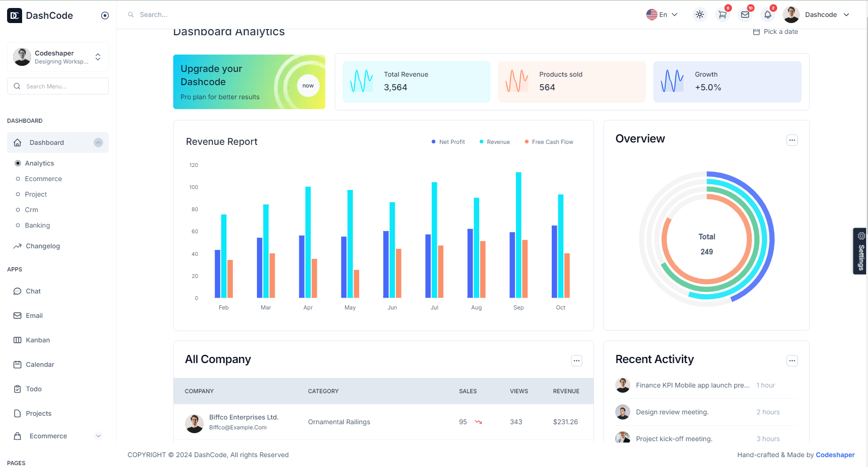Open the shopping cart icon

[x=723, y=15]
